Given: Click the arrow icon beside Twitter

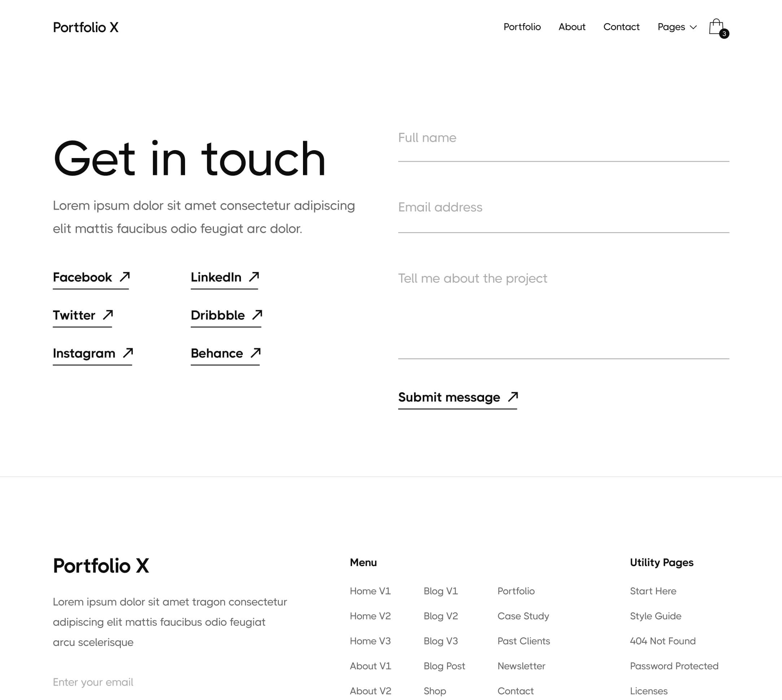Looking at the screenshot, I should pyautogui.click(x=108, y=315).
